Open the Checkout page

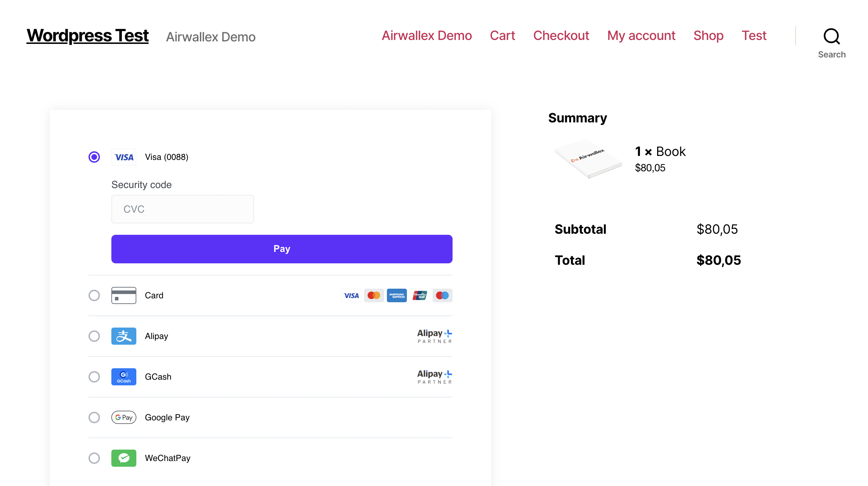tap(561, 36)
